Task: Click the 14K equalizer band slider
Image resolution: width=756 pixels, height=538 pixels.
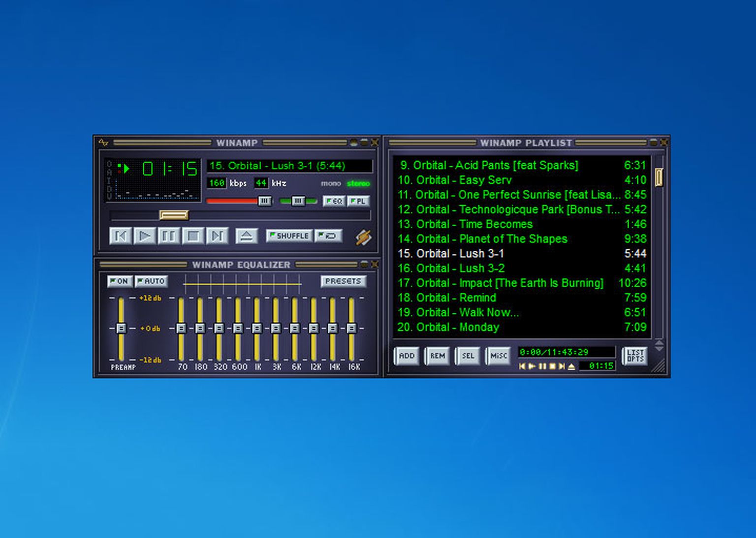Action: pyautogui.click(x=333, y=328)
